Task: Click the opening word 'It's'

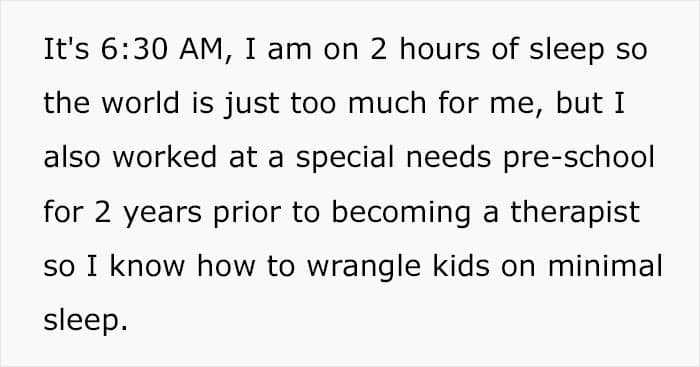Action: (x=66, y=49)
